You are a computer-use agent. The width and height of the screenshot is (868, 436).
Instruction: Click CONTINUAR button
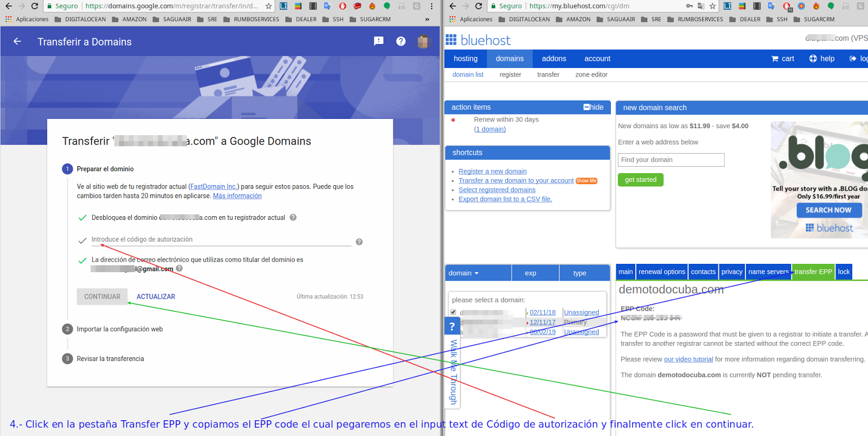[x=102, y=296]
